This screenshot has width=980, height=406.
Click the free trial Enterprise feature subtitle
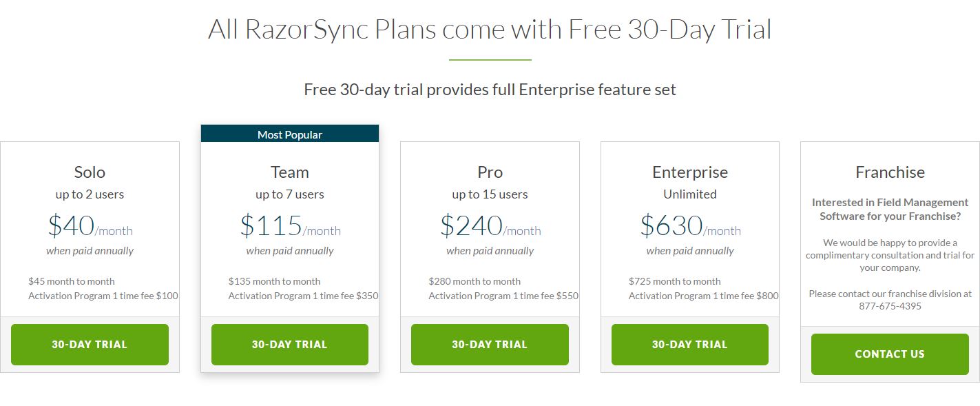[490, 89]
